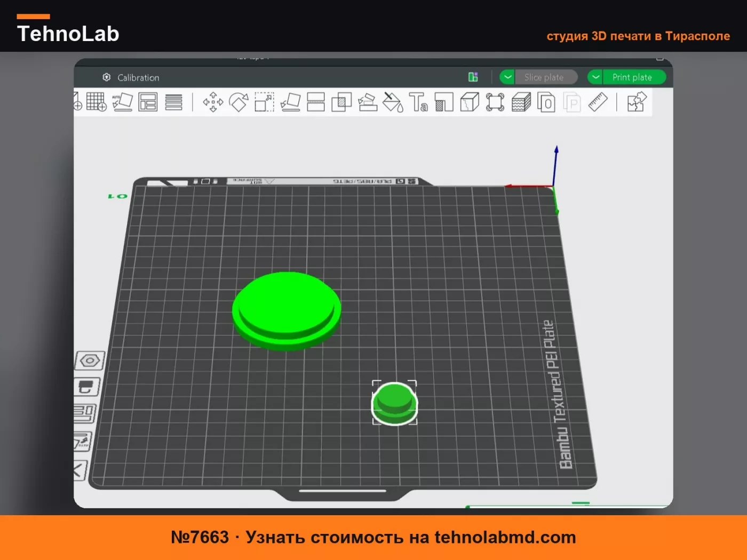Click the green layout icon near Slice plate
This screenshot has width=747, height=560.
[x=473, y=77]
